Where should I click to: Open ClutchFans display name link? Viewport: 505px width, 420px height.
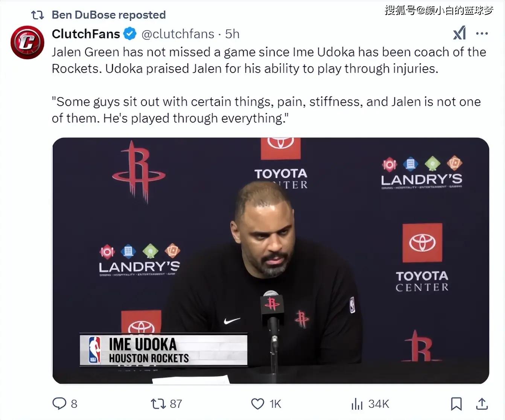click(86, 34)
